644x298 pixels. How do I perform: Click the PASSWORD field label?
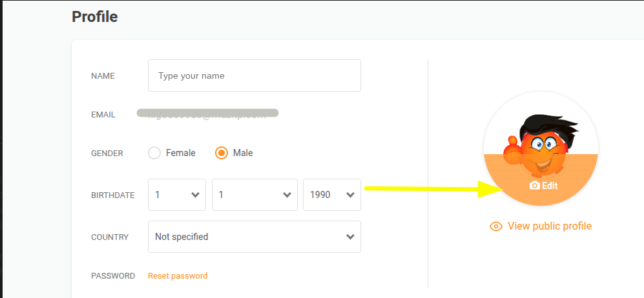click(x=113, y=276)
